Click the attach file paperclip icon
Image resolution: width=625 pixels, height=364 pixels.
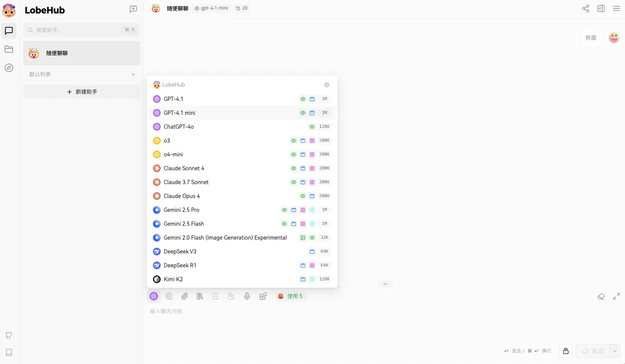pos(185,296)
